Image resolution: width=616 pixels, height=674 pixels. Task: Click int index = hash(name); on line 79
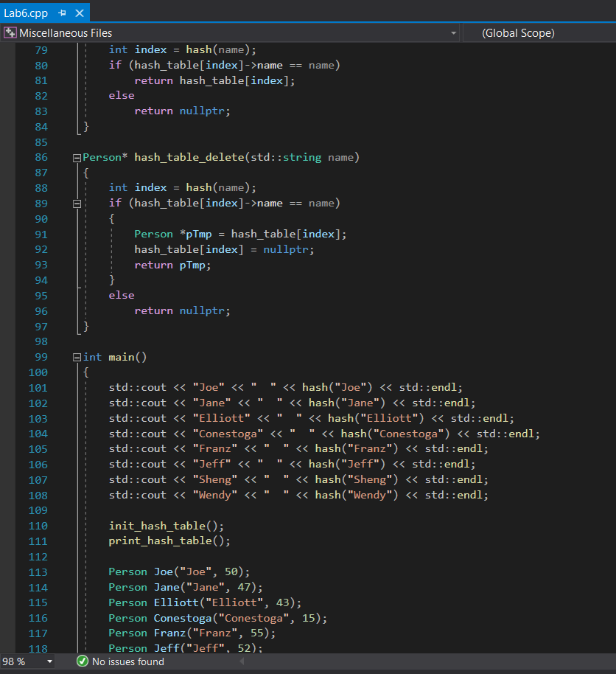tap(182, 50)
